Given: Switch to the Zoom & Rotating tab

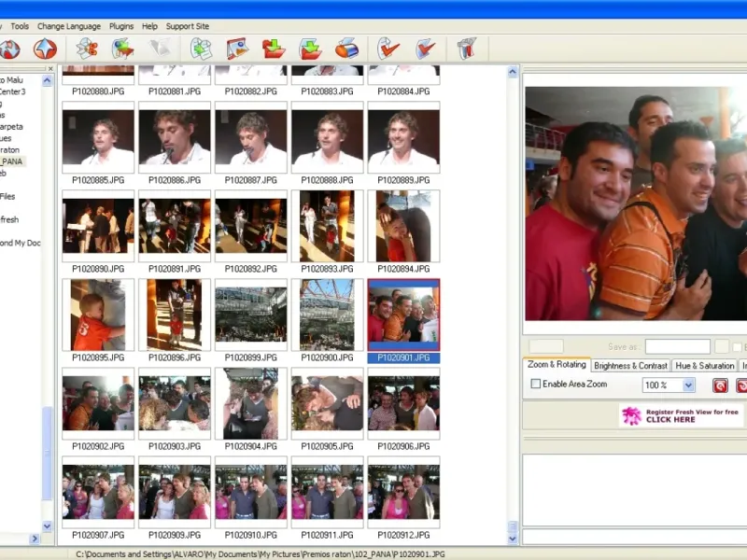Looking at the screenshot, I should point(557,364).
